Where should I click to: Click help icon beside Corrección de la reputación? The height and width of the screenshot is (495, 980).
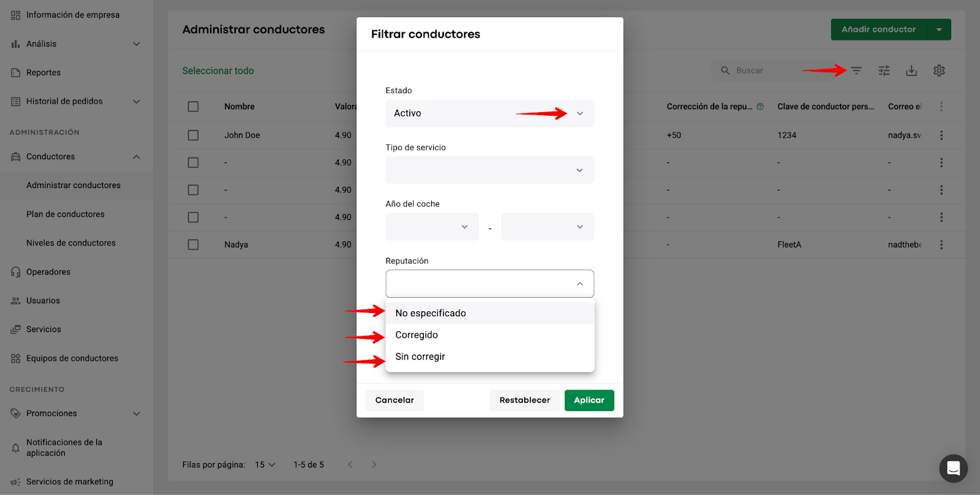[x=760, y=107]
